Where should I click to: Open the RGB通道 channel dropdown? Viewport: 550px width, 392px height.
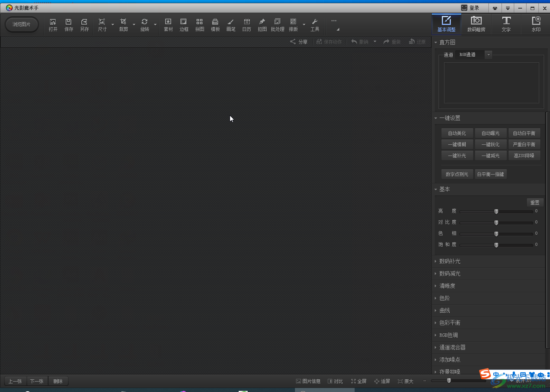(488, 55)
